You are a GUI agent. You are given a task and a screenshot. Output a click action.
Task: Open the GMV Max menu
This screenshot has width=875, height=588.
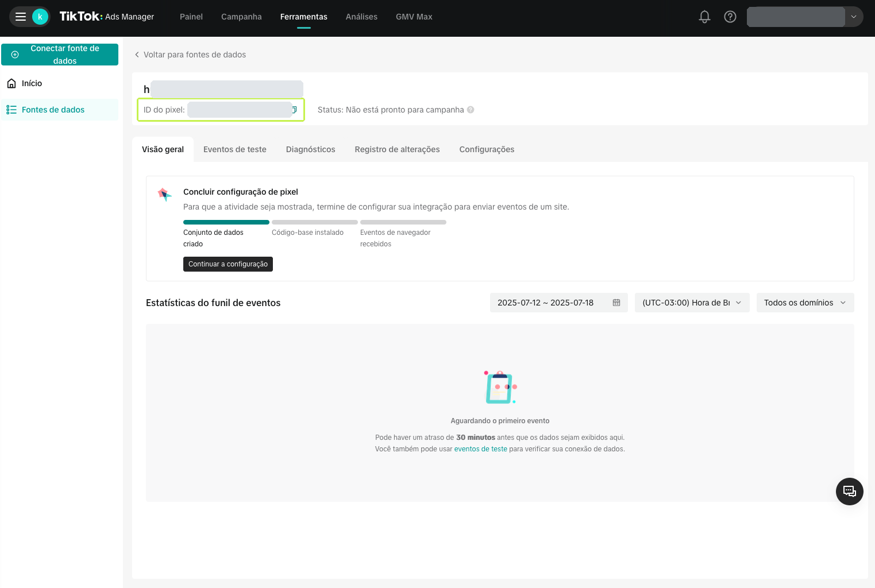click(x=414, y=17)
